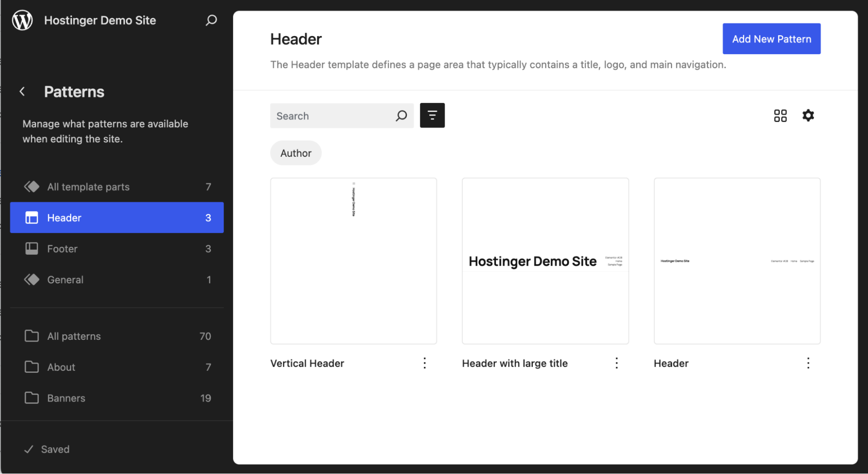Click the Banners folder icon

(32, 398)
